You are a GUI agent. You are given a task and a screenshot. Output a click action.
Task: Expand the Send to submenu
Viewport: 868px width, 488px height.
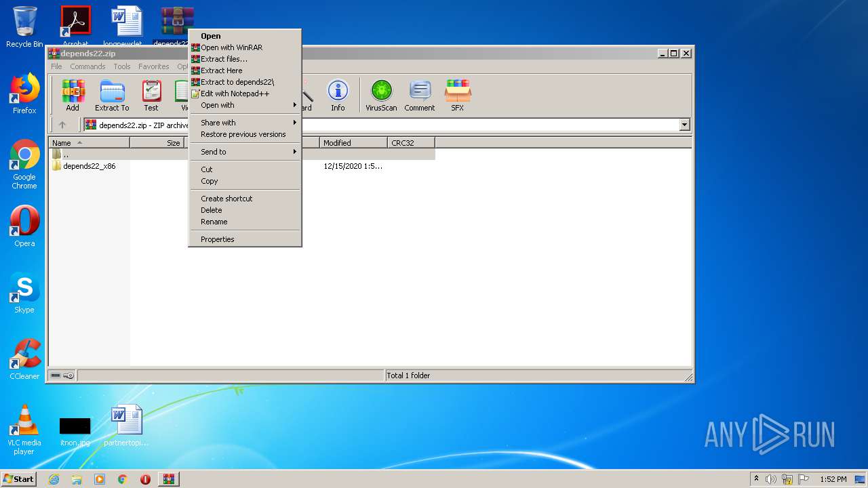[245, 152]
